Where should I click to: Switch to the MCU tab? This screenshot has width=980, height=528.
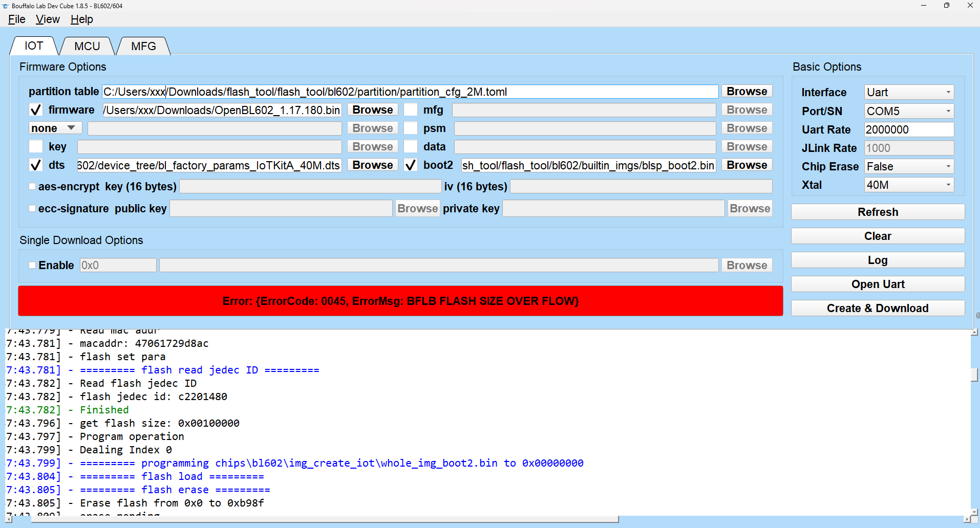(x=87, y=47)
